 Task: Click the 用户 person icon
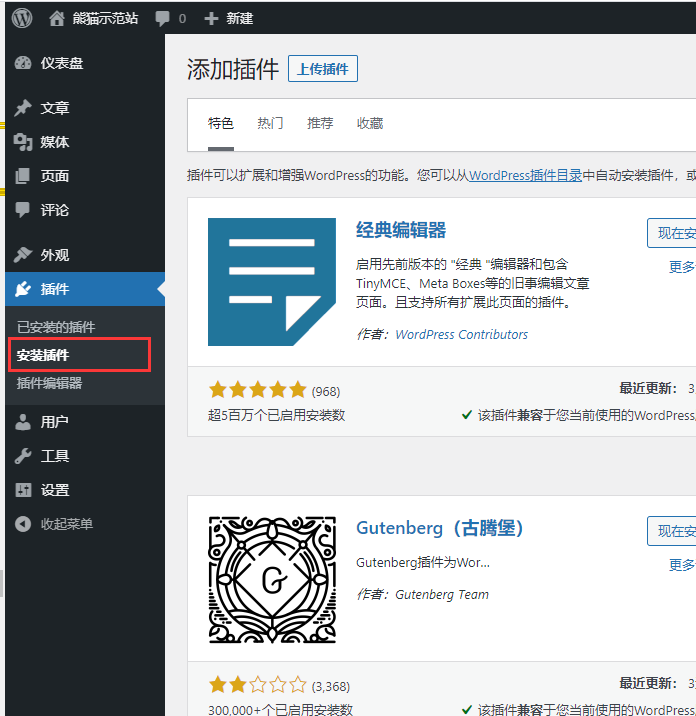(22, 421)
